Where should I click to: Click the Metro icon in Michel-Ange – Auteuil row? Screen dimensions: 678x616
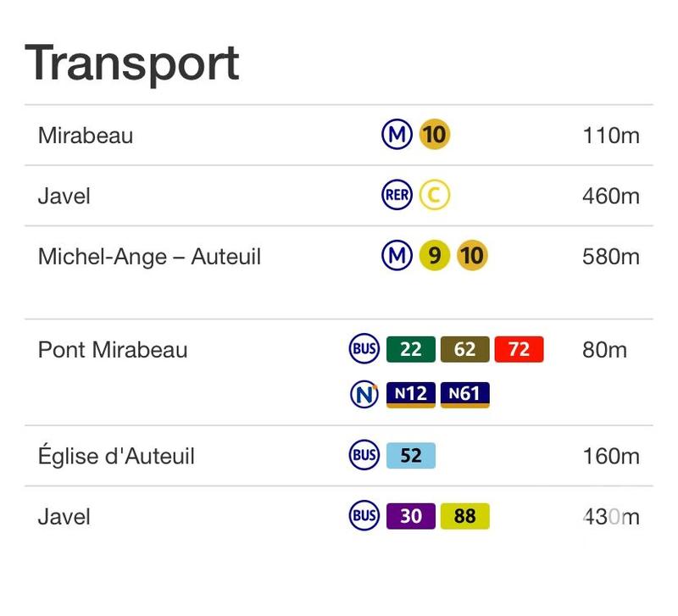[397, 256]
